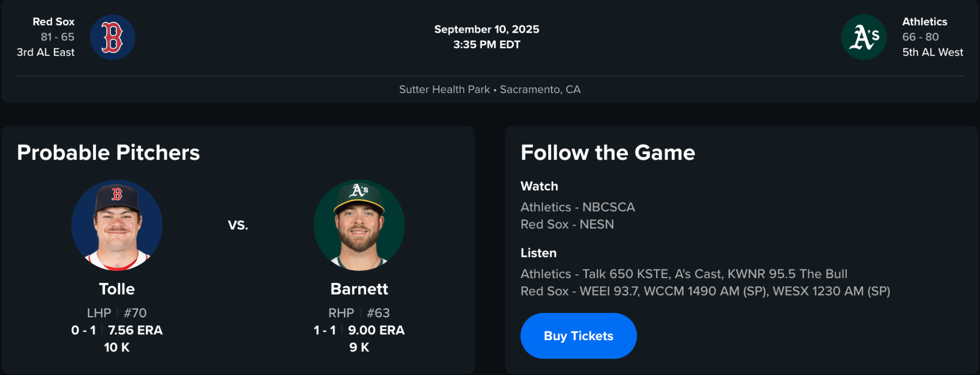Click the Red Sox team logo

112,37
